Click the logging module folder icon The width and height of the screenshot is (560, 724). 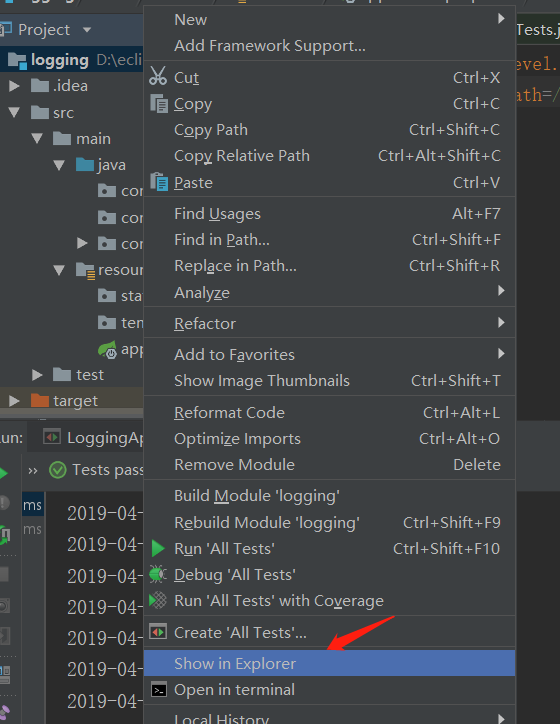[17, 60]
